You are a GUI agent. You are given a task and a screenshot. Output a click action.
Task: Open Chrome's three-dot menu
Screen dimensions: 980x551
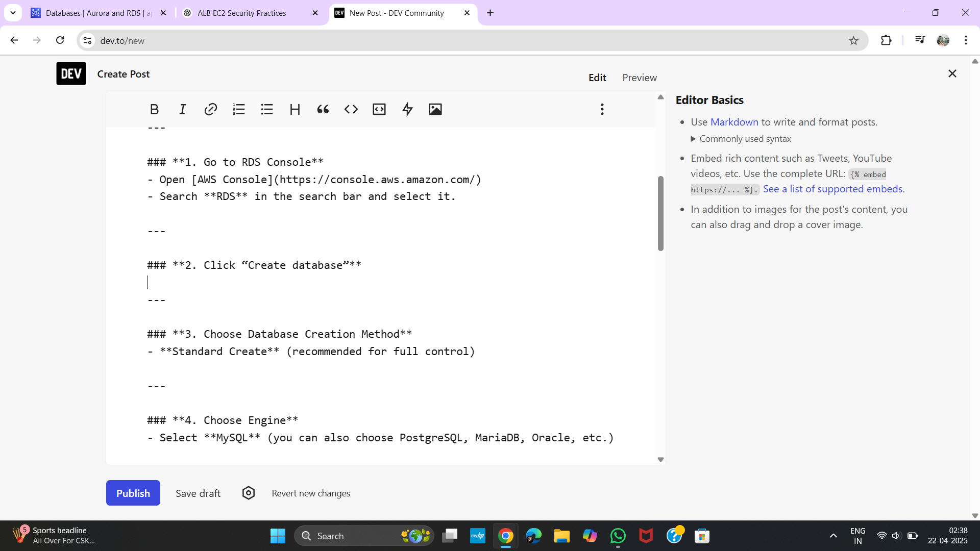click(x=966, y=40)
